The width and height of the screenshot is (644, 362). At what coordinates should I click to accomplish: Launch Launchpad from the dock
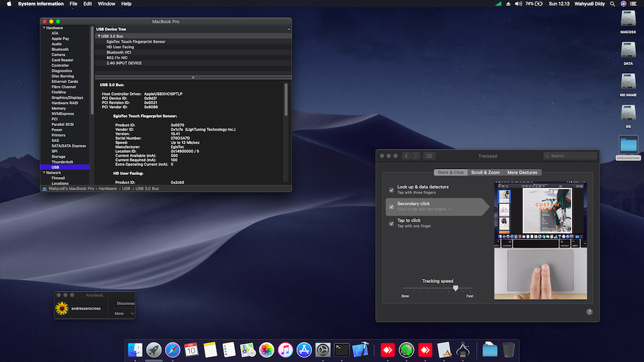pyautogui.click(x=154, y=350)
